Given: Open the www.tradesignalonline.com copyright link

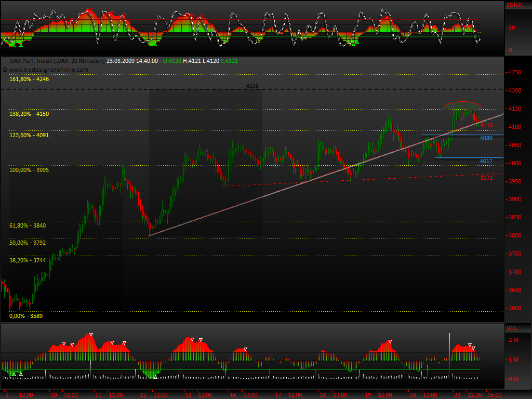Looking at the screenshot, I should (x=49, y=69).
